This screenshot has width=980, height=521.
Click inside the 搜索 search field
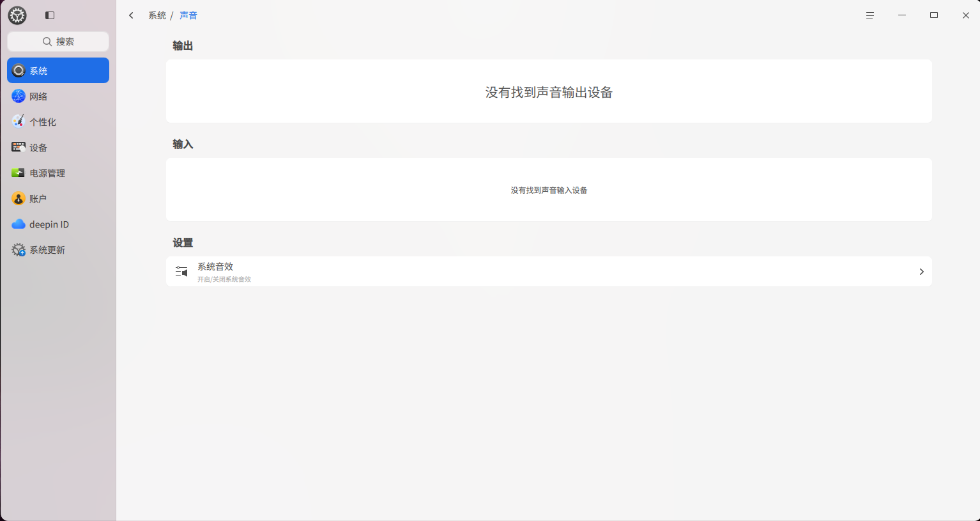pos(57,41)
